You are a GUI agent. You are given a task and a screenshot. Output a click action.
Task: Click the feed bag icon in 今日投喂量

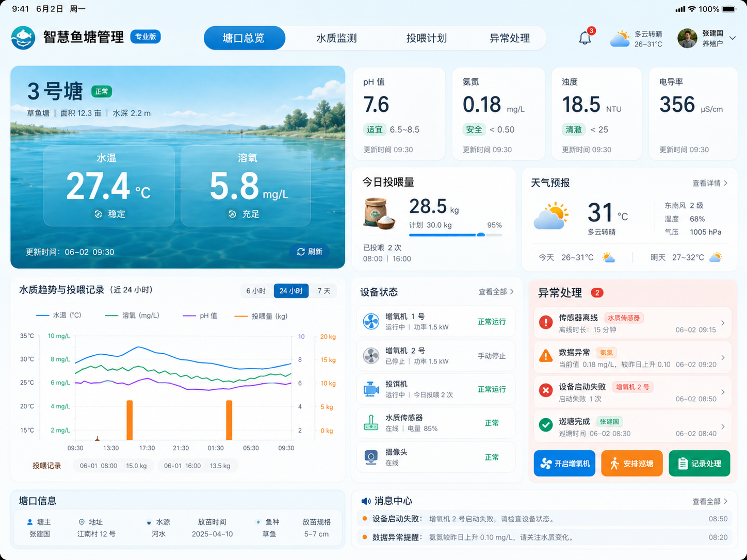click(x=379, y=213)
